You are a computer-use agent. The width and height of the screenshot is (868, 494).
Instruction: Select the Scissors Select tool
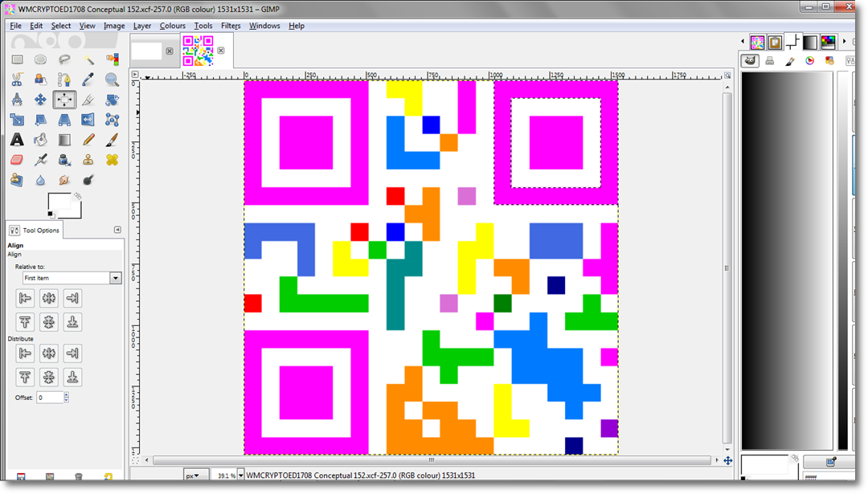click(x=17, y=80)
